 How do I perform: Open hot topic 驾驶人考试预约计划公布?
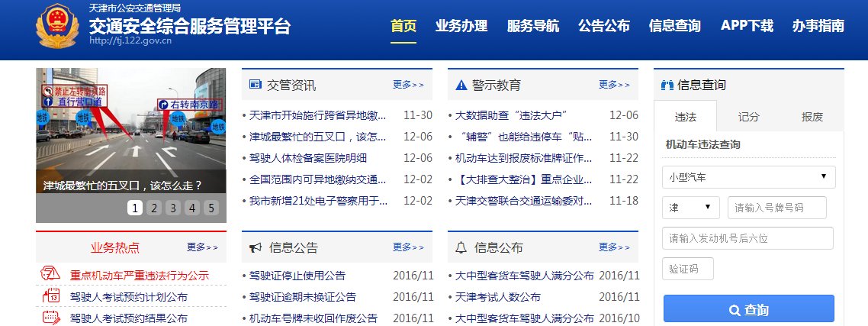pos(128,297)
